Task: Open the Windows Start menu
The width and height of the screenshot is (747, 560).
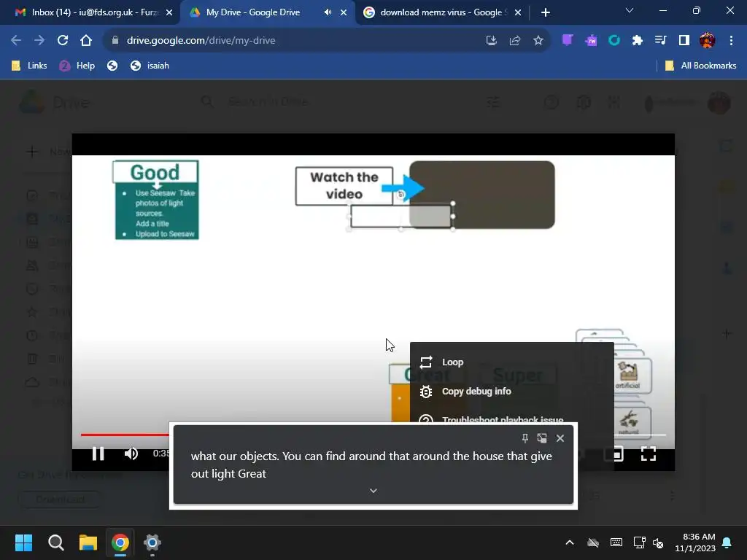Action: [23, 542]
